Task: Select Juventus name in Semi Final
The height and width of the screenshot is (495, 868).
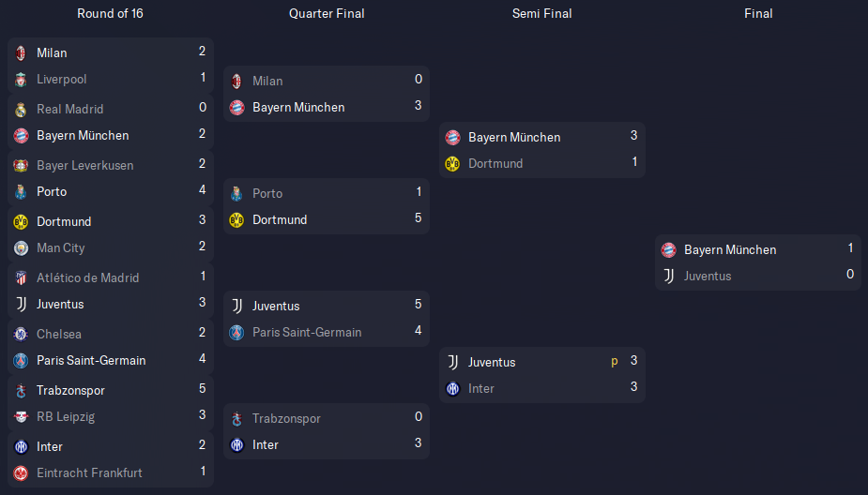Action: (x=492, y=362)
